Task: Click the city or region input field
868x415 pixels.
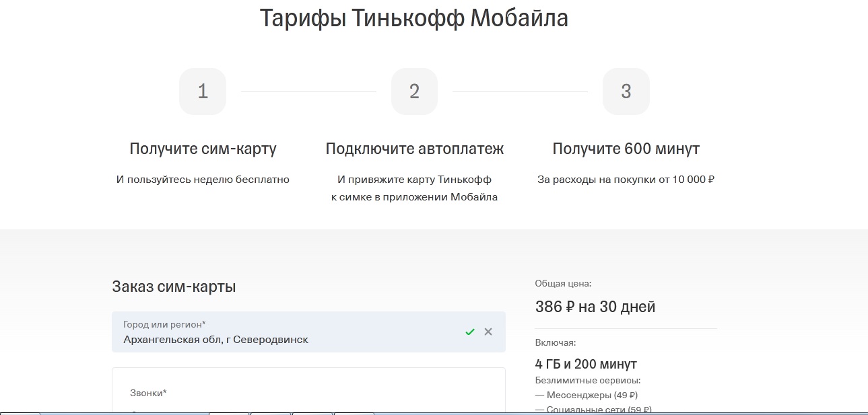Action: (x=308, y=332)
